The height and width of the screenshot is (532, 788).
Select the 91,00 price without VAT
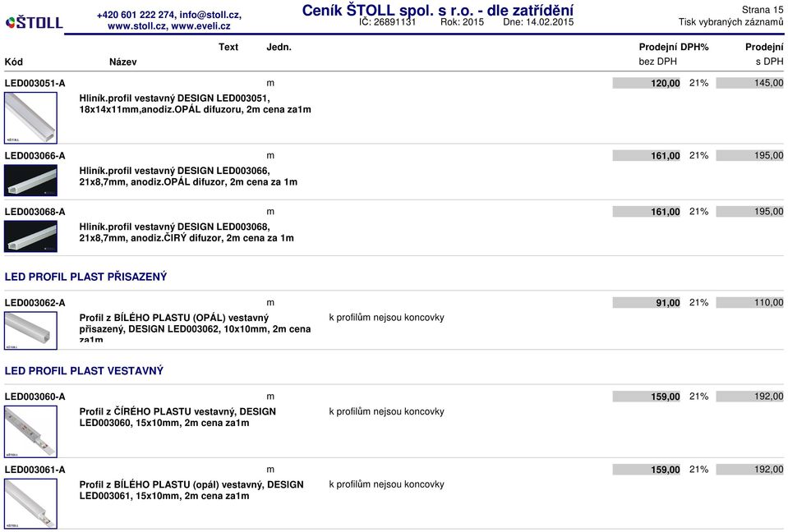point(647,303)
